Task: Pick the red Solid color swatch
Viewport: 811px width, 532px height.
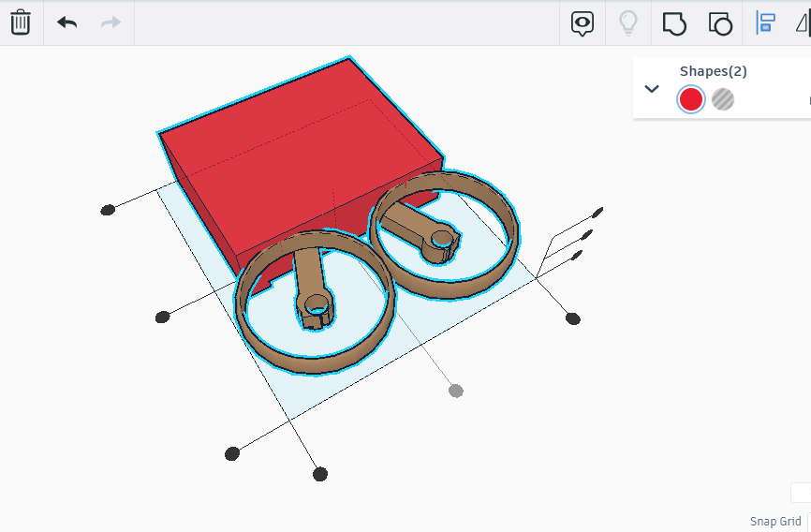Action: (690, 99)
